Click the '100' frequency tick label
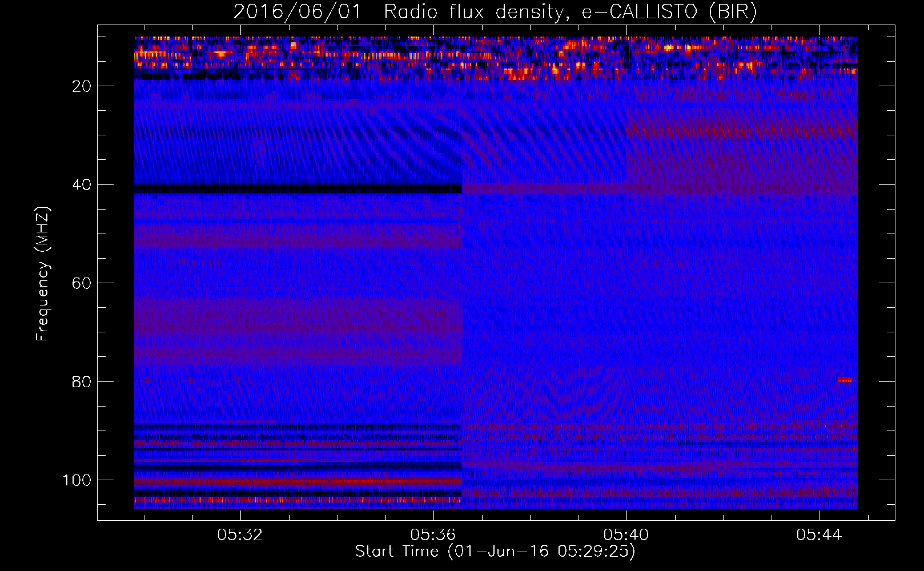The image size is (924, 571). [77, 480]
